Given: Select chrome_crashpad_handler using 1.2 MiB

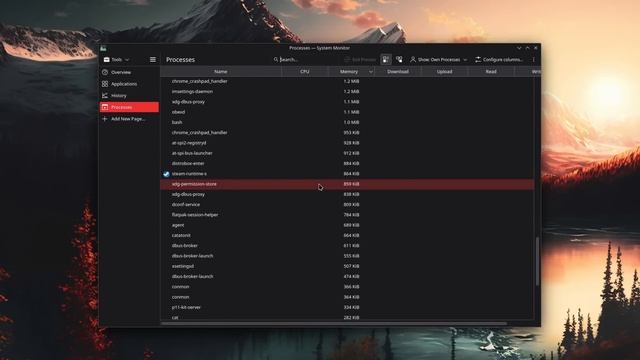Looking at the screenshot, I should pos(347,81).
